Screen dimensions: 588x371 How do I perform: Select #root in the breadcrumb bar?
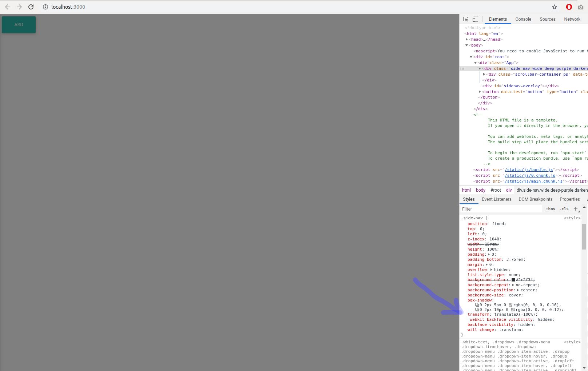(496, 190)
